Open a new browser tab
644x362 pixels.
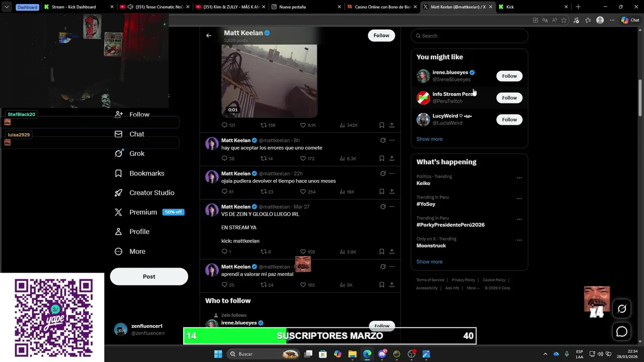tap(578, 7)
